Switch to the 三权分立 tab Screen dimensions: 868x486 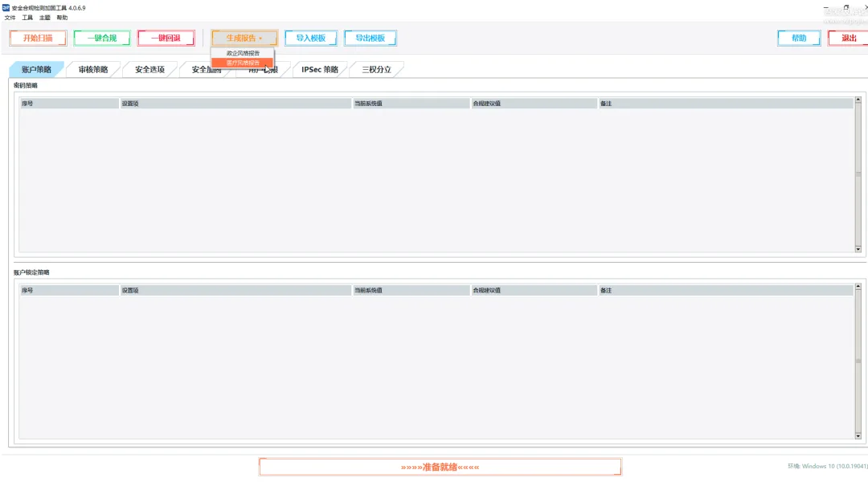click(376, 69)
